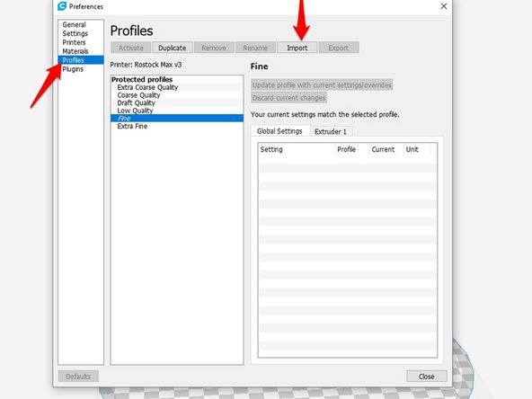Click the Fine profile title heading

click(259, 66)
